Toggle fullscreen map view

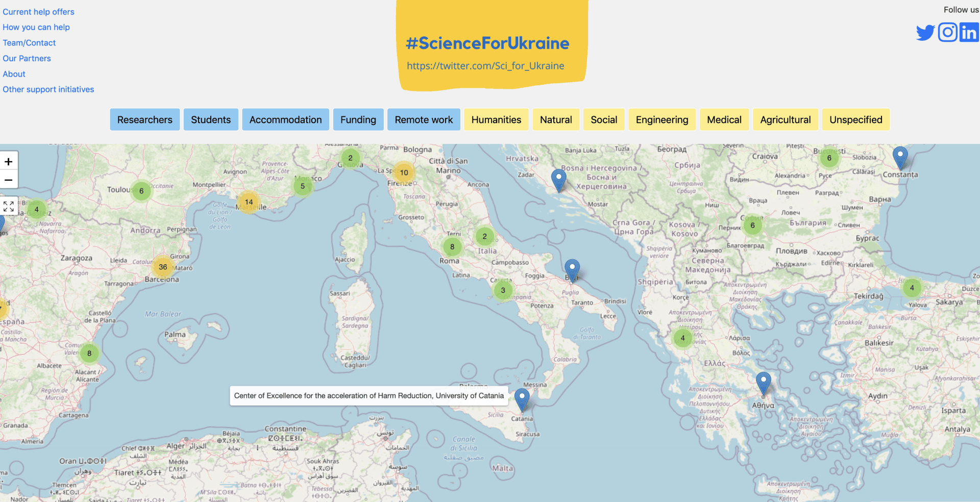[x=9, y=206]
